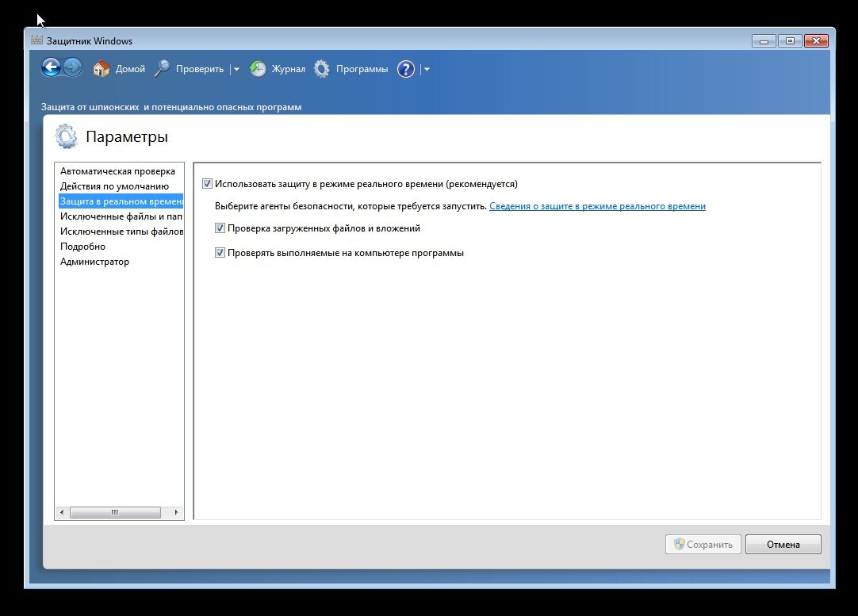The image size is (858, 616).
Task: Uncheck Проверка загруженных файлов и вложений
Action: 220,228
